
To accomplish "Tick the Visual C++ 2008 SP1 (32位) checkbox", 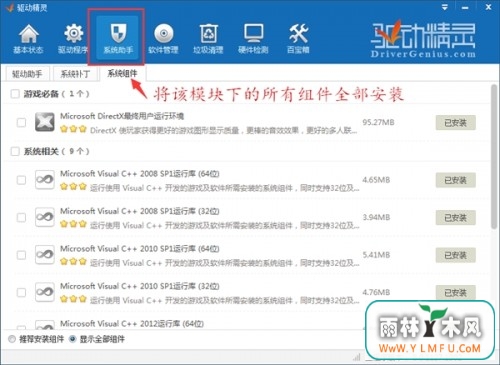I will [x=21, y=218].
